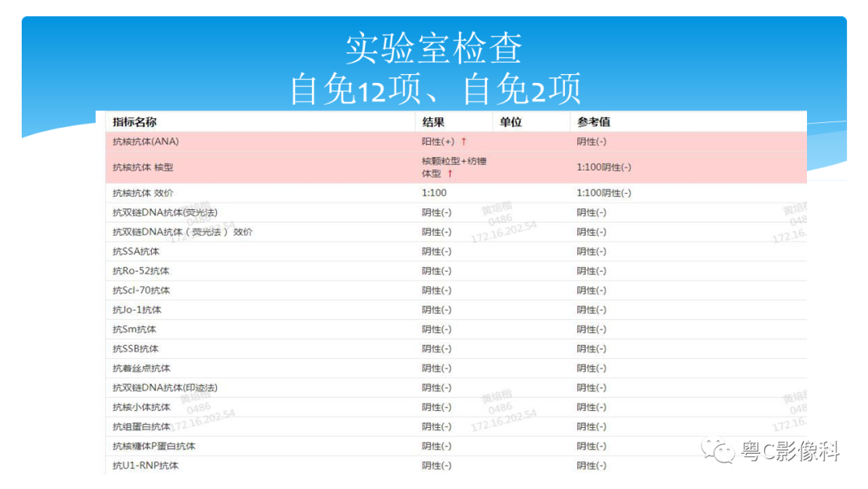Click result 阴性(-) for 抗核小体抗体
The image size is (868, 489).
point(436,407)
